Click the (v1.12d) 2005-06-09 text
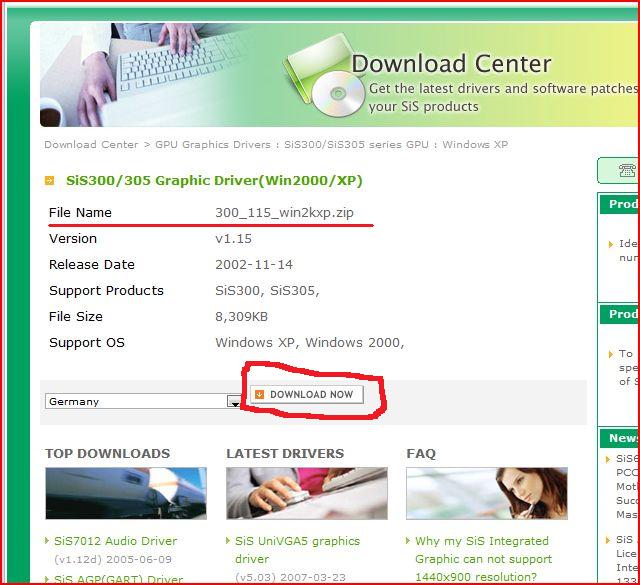This screenshot has width=640, height=585. pos(113,559)
